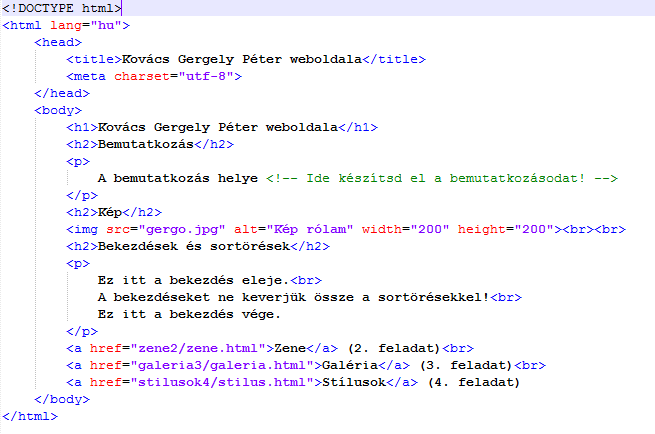Click the h1 heading text line
655x434 pixels.
coord(221,127)
